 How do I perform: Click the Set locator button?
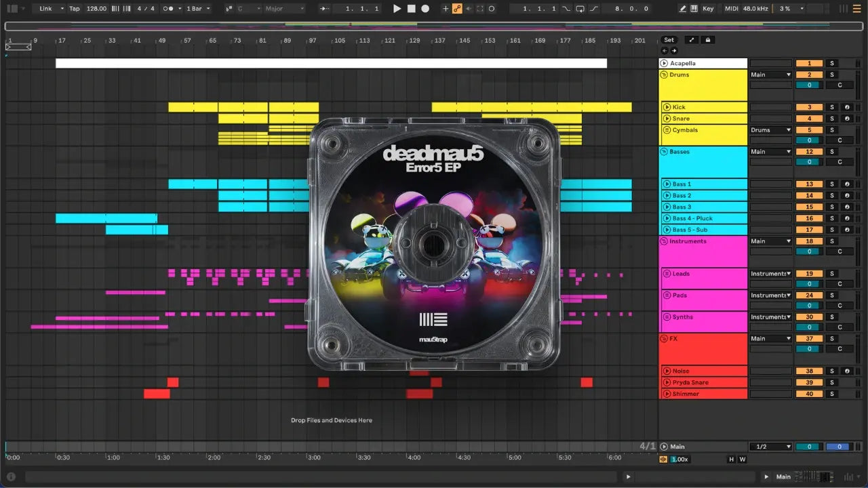(669, 40)
